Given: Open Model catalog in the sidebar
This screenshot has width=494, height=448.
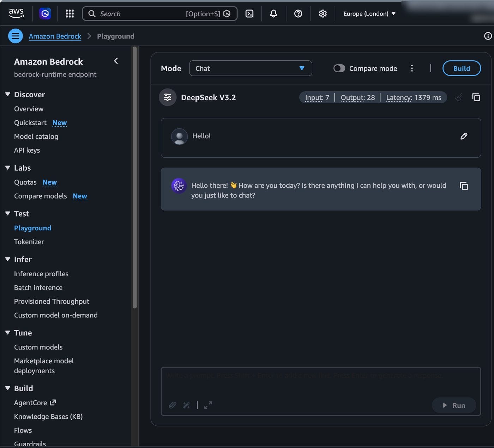Looking at the screenshot, I should [x=36, y=137].
